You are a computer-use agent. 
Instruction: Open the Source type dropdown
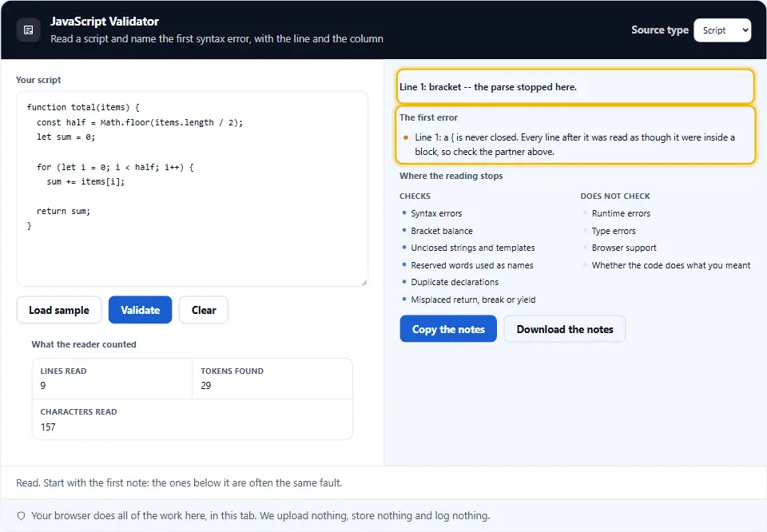click(722, 30)
